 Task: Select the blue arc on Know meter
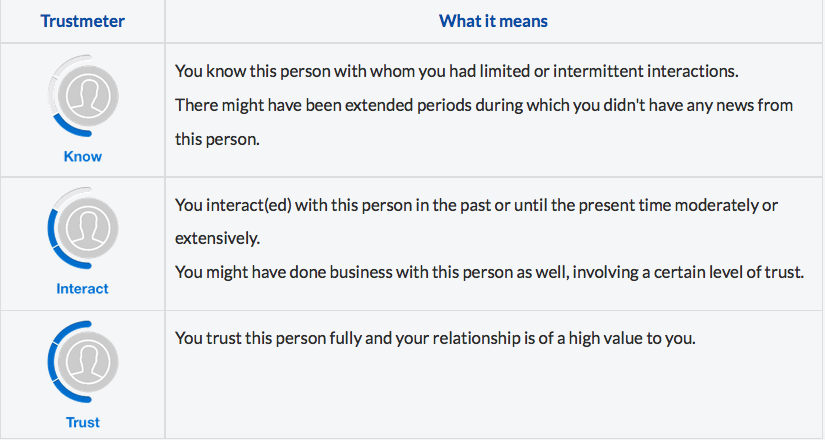[71, 128]
